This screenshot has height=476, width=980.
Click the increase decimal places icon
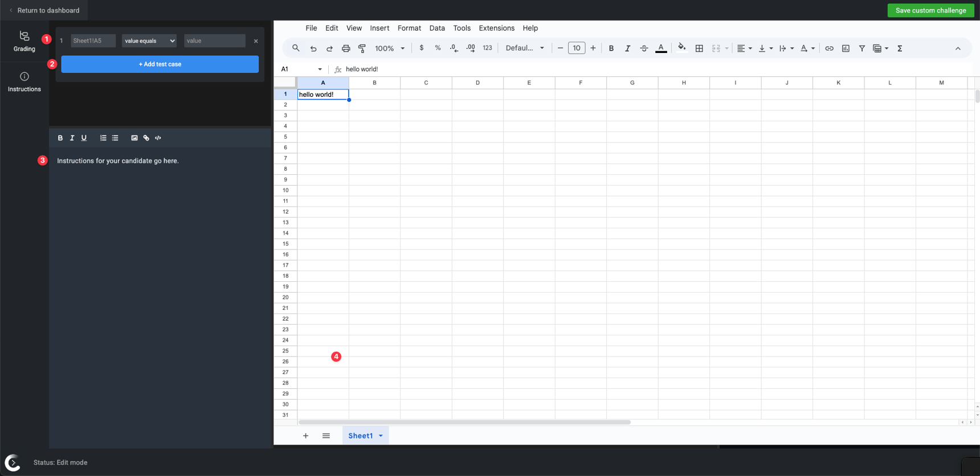pos(471,48)
